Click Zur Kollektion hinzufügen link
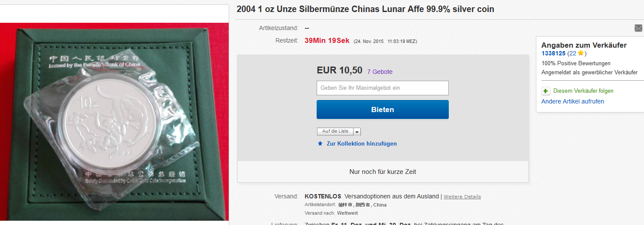 pyautogui.click(x=362, y=143)
